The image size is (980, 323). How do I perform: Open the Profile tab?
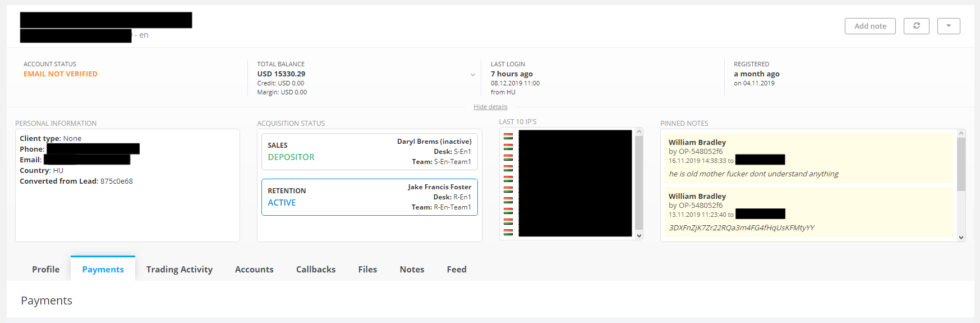pos(46,269)
